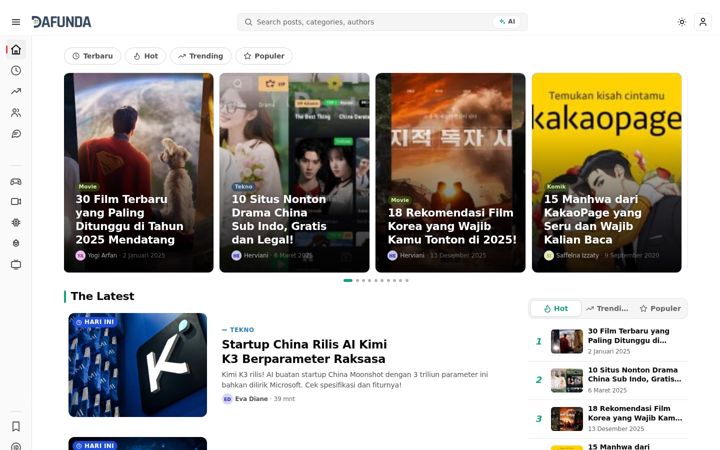Image resolution: width=720 pixels, height=450 pixels.
Task: Click the Movie tag on 30 Film card
Action: point(87,187)
